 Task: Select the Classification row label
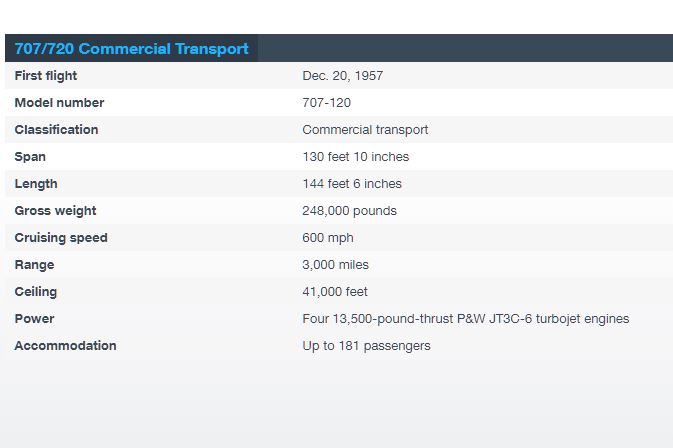point(56,130)
